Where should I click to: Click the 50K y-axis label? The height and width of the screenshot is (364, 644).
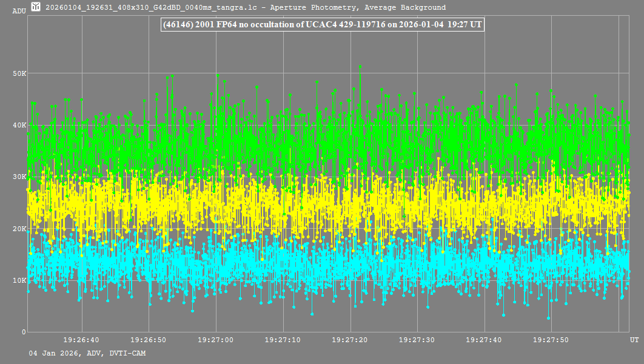coord(19,73)
